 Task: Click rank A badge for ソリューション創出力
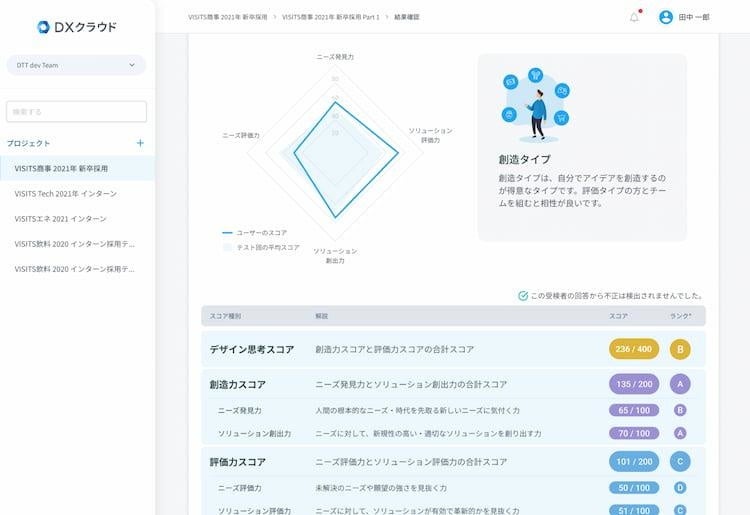(680, 433)
